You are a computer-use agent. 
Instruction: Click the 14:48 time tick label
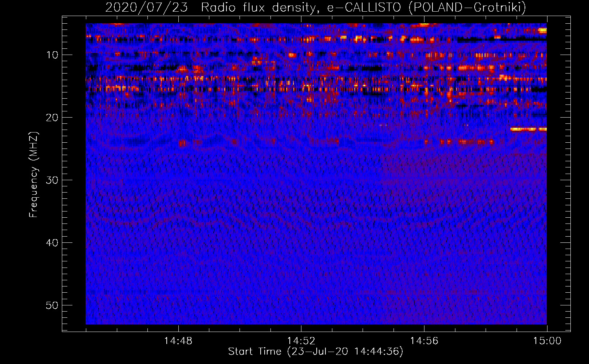point(178,341)
